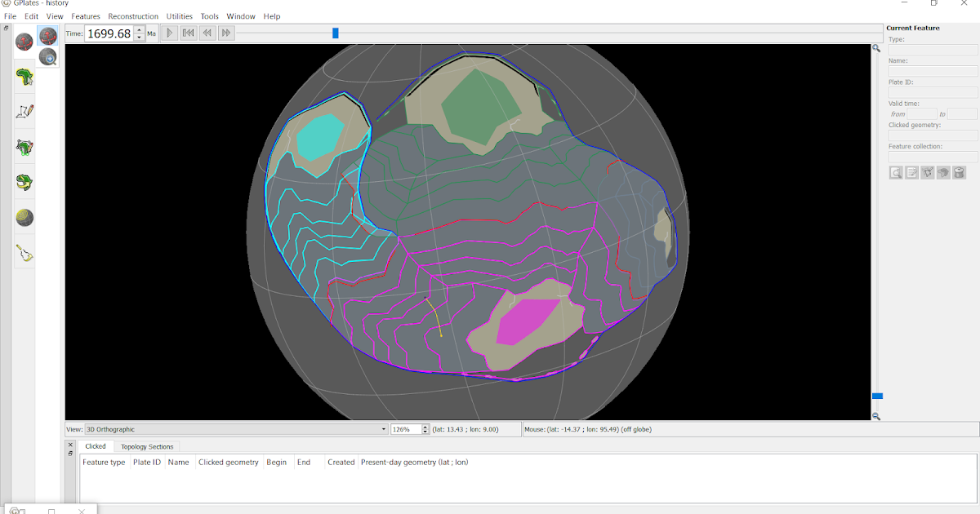This screenshot has width=980, height=514.
Task: Click the 'Created' column header
Action: click(341, 462)
